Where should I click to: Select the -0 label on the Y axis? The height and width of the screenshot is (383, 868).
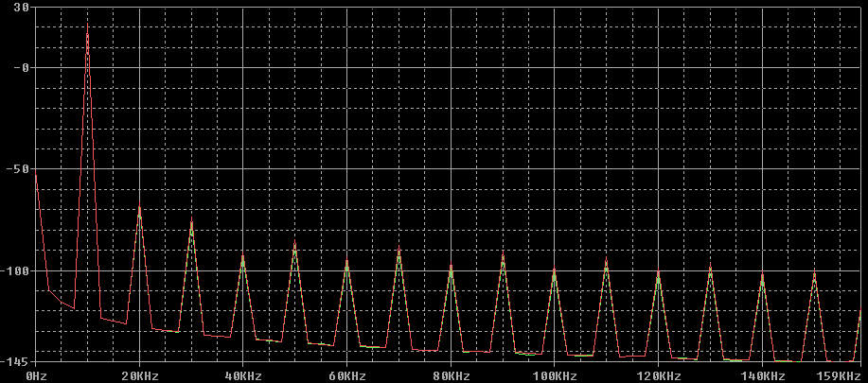click(x=22, y=68)
